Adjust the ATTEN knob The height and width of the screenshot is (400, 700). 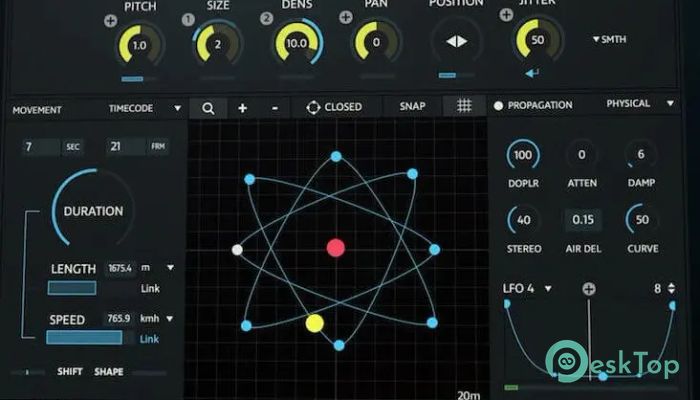582,154
